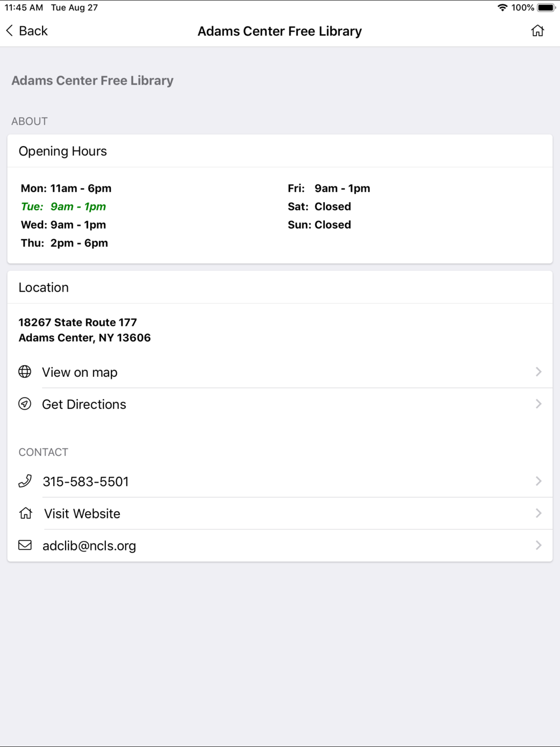This screenshot has height=747, width=560.
Task: Tap the Wi-Fi icon in status bar
Action: click(x=502, y=8)
